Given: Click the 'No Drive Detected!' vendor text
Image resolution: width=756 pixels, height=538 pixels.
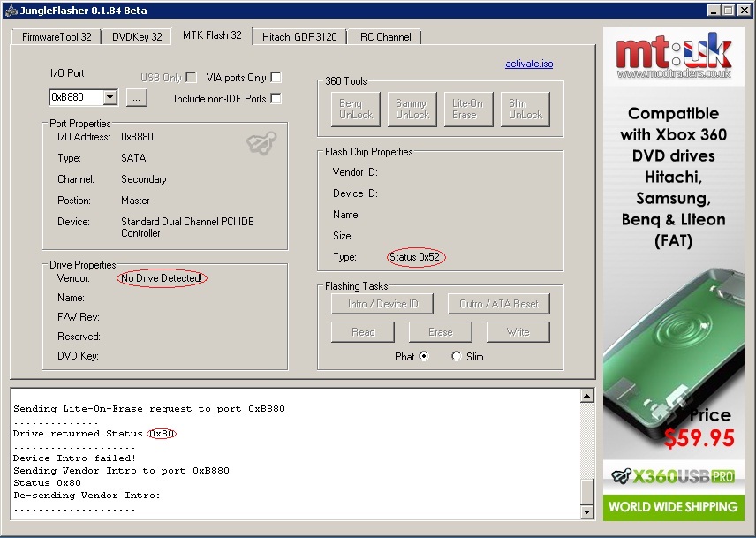Looking at the screenshot, I should pos(162,278).
